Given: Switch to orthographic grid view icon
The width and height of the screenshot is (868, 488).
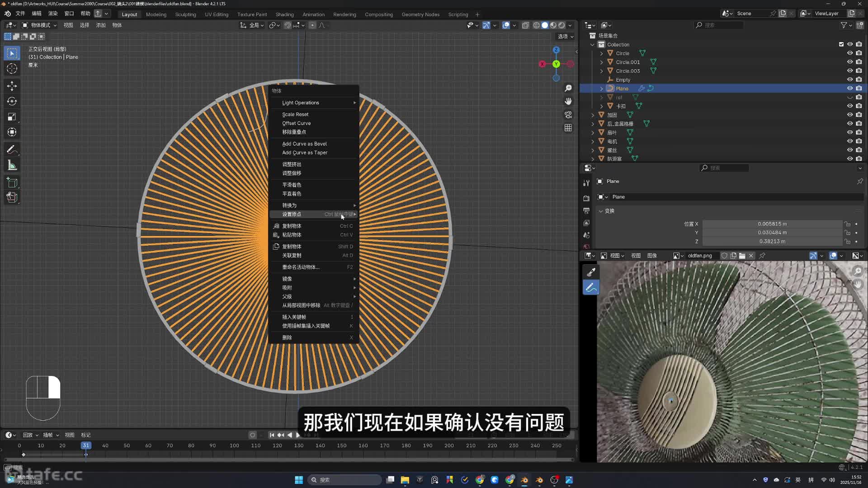Looking at the screenshot, I should tap(568, 128).
